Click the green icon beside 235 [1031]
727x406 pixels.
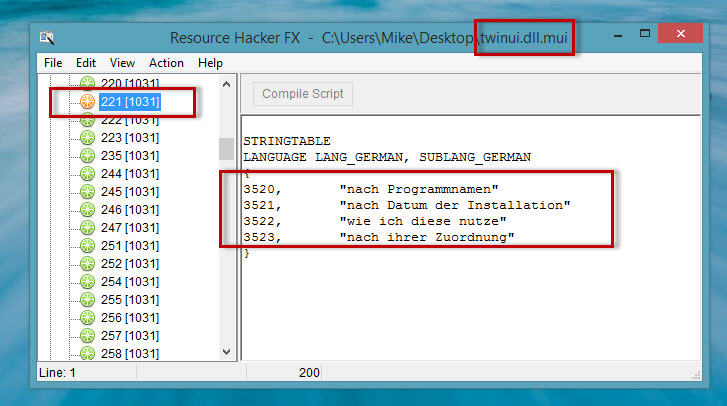pos(87,156)
